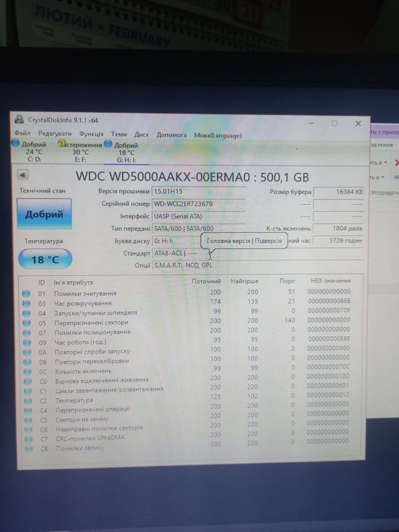
Task: Click blue health icon on C: D: tab
Action: (16, 143)
